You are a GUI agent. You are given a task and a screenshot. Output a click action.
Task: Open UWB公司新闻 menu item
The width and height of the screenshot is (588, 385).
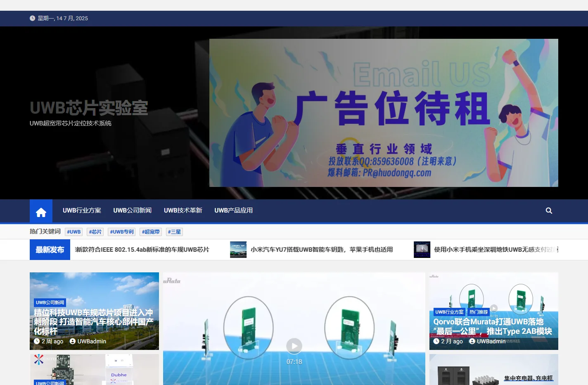tap(132, 210)
